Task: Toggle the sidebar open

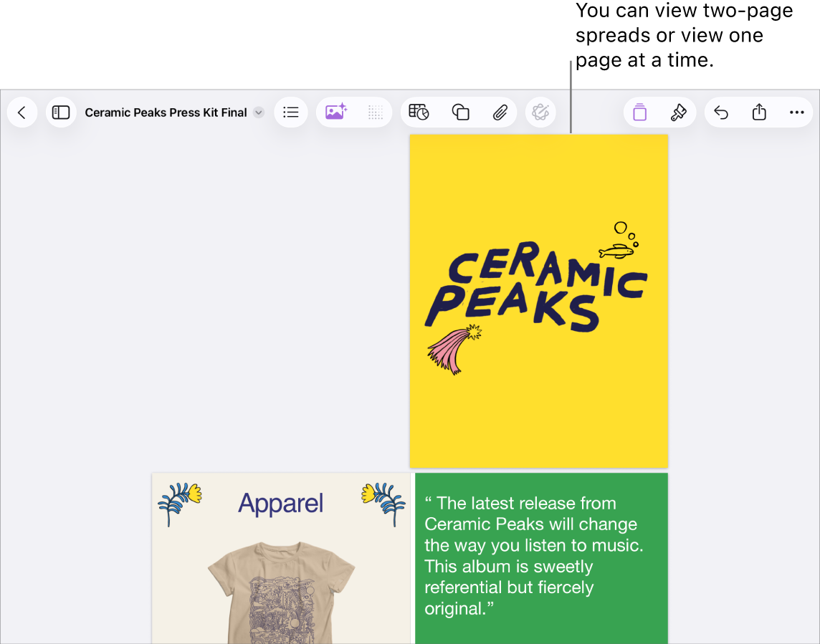Action: [61, 112]
